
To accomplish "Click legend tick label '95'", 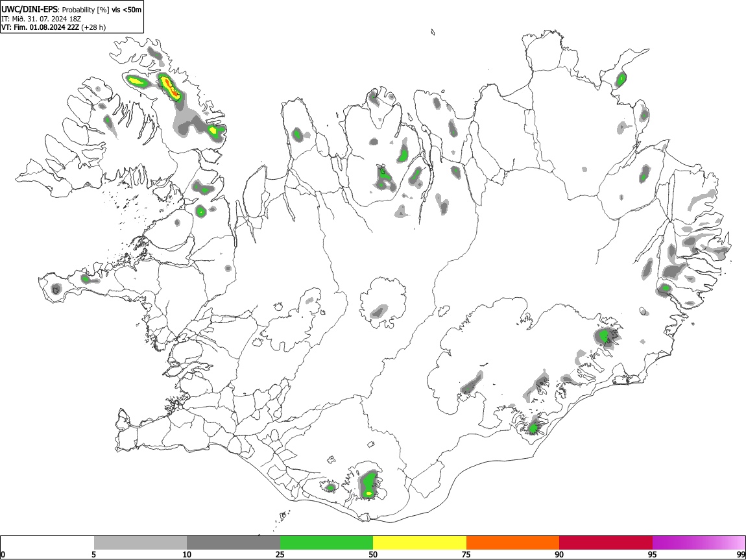I will click(653, 554).
